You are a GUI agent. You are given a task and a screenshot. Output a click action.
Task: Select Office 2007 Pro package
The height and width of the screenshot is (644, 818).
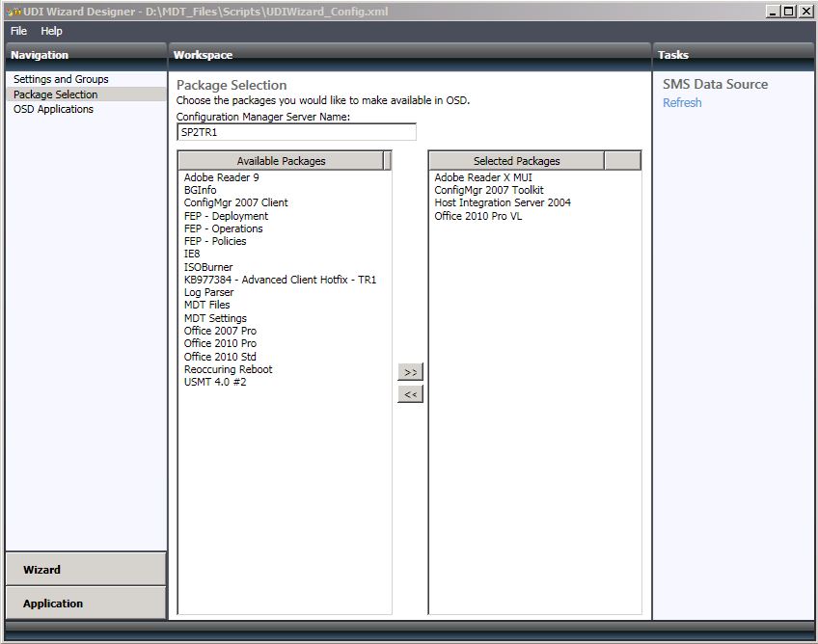pyautogui.click(x=220, y=331)
